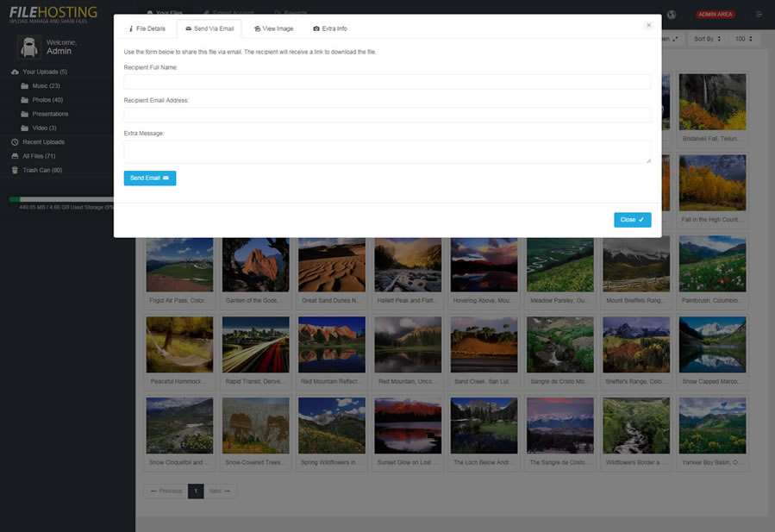Open the File Details tab
Image resolution: width=775 pixels, height=532 pixels.
coord(147,28)
